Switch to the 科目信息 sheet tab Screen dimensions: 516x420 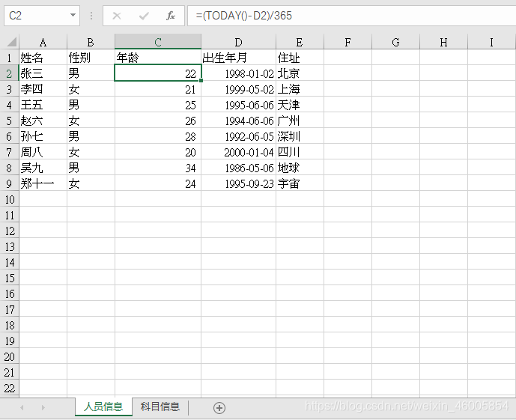point(160,407)
